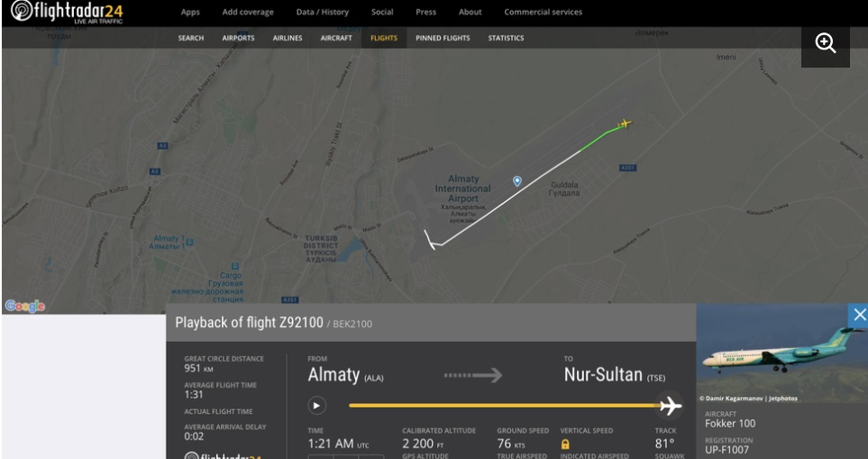This screenshot has width=868, height=459.
Task: Open the Statistics tab
Action: [506, 38]
